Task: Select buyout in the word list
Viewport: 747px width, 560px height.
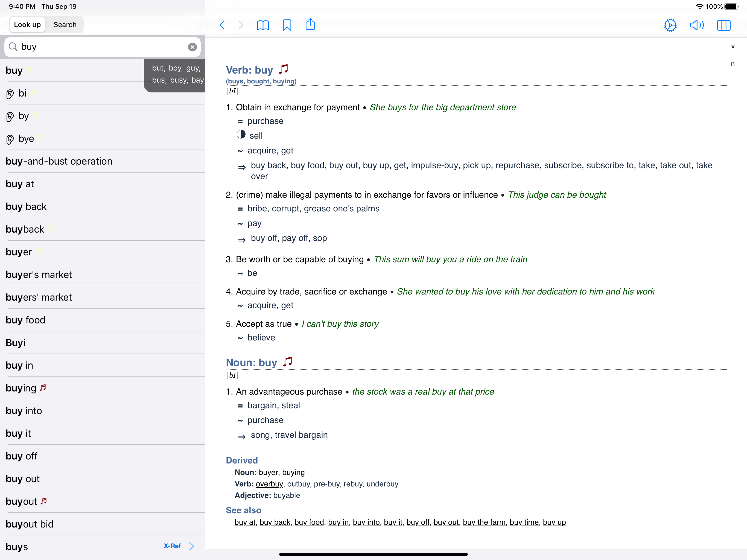Action: point(22,501)
